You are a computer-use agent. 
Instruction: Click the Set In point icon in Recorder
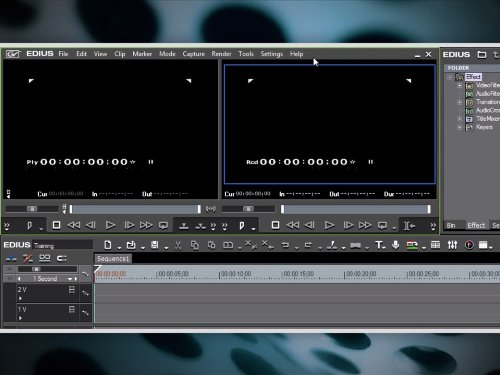tap(242, 226)
